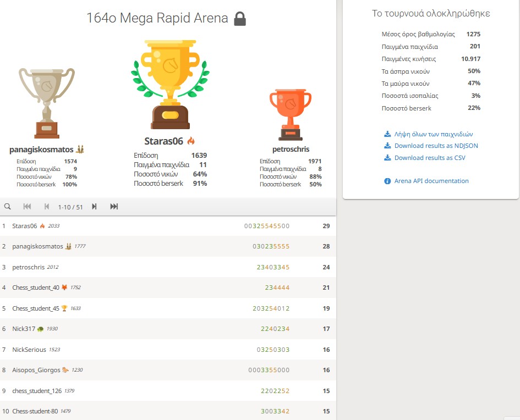Click turtle icon in Nick317 row
The height and width of the screenshot is (420, 520).
[41, 329]
